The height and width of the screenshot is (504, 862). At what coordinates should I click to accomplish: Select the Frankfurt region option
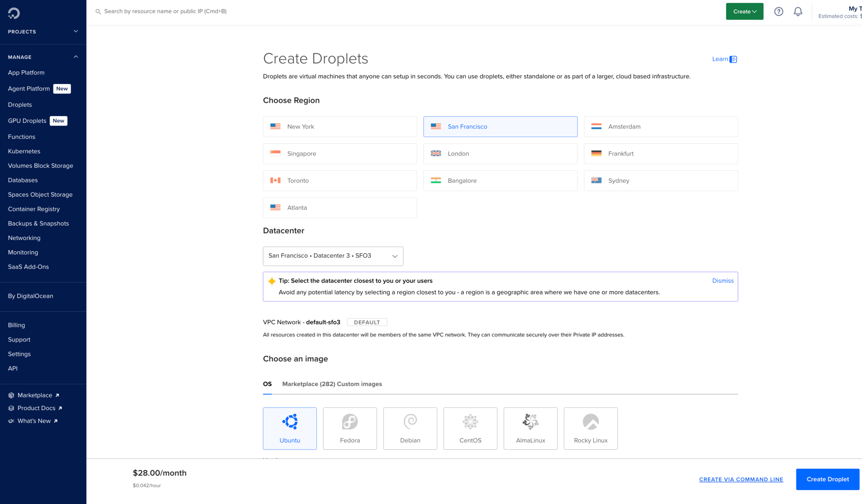coord(660,153)
